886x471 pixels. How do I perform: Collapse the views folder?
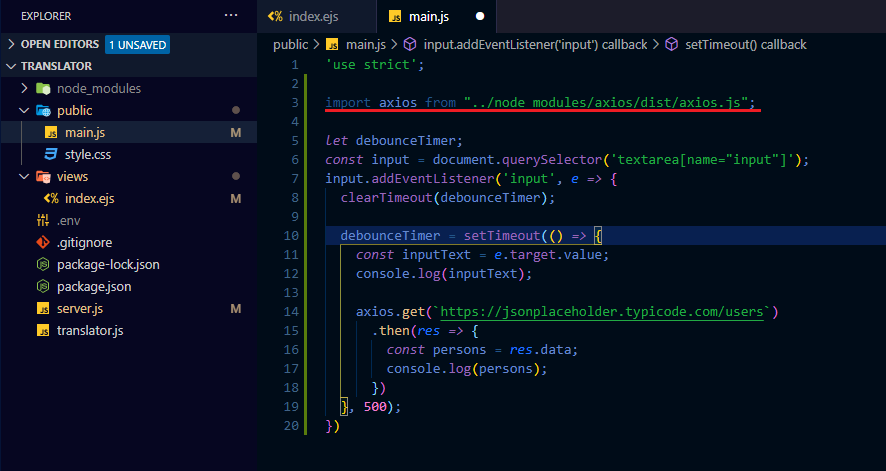25,176
